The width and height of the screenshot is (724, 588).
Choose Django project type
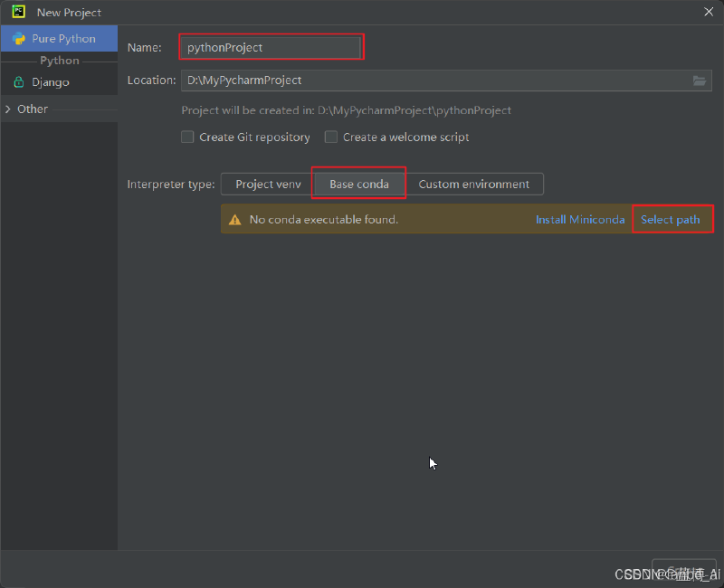(59, 82)
